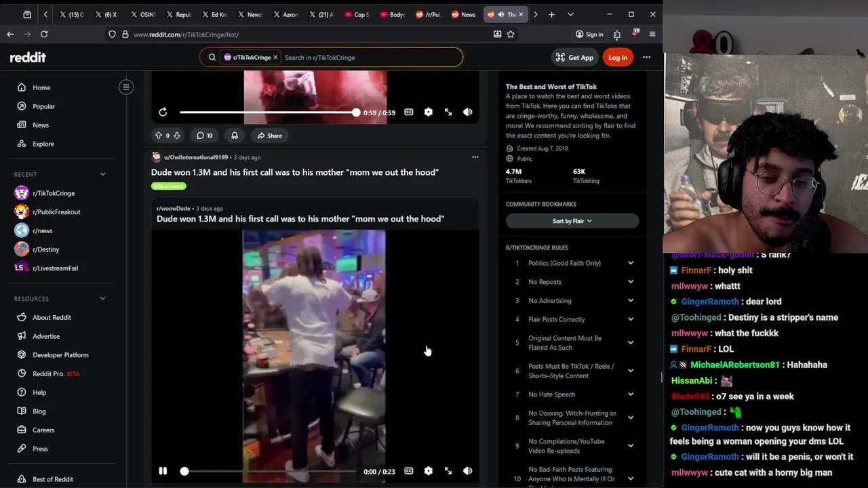868x488 pixels.
Task: Focus the Search in r/TikTokCringe field
Action: click(370, 58)
